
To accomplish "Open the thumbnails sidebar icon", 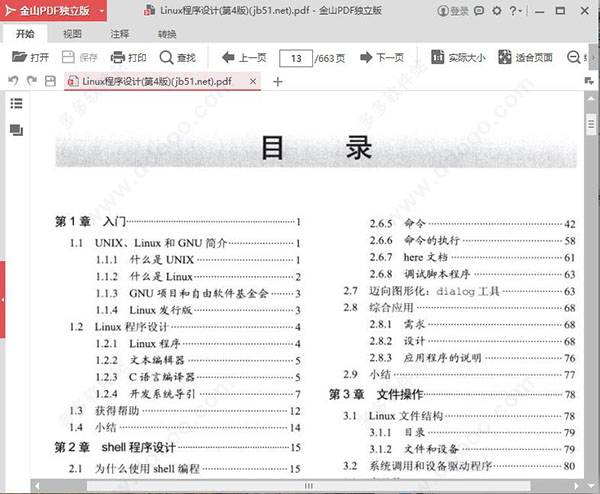I will tap(16, 130).
